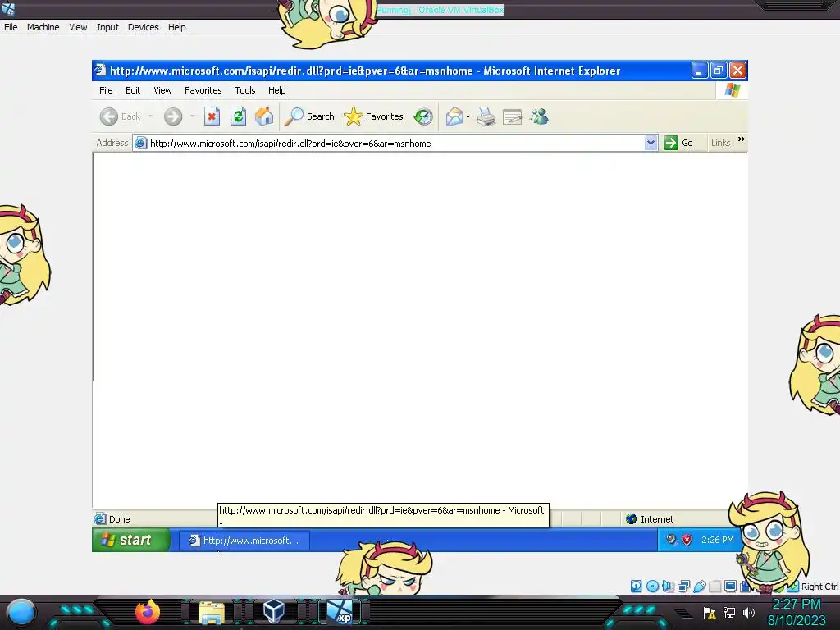Click the Windows flag logo in IE menu bar

tap(732, 90)
